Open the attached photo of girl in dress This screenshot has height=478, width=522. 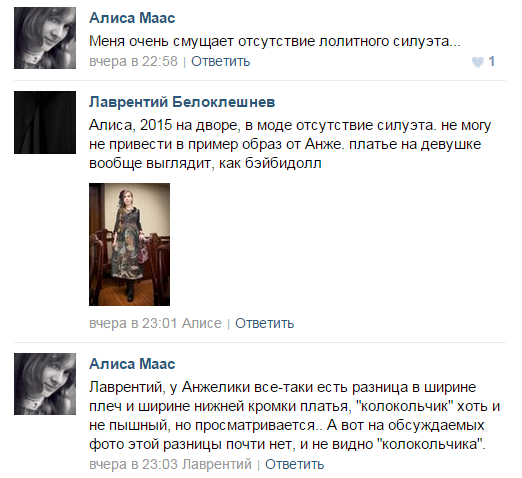(x=129, y=244)
